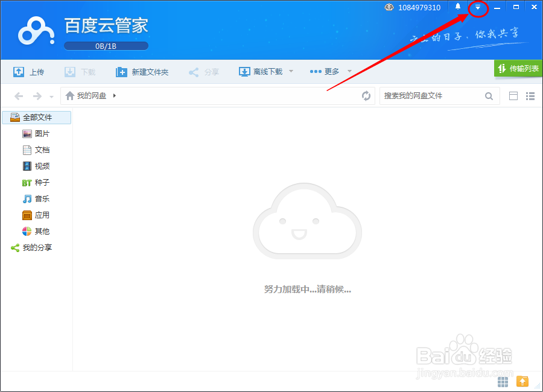Minimize the Baidu Cloud window
The height and width of the screenshot is (392, 543).
[497, 7]
